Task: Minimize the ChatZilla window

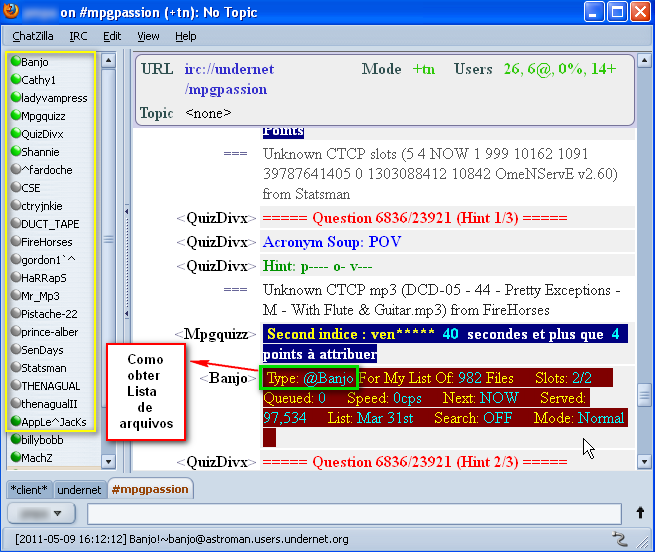Action: 594,12
